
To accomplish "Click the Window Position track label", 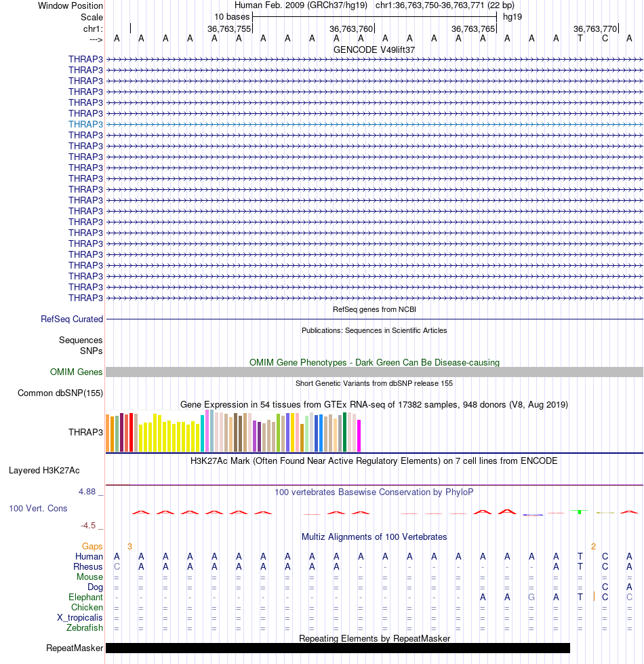I will [71, 5].
